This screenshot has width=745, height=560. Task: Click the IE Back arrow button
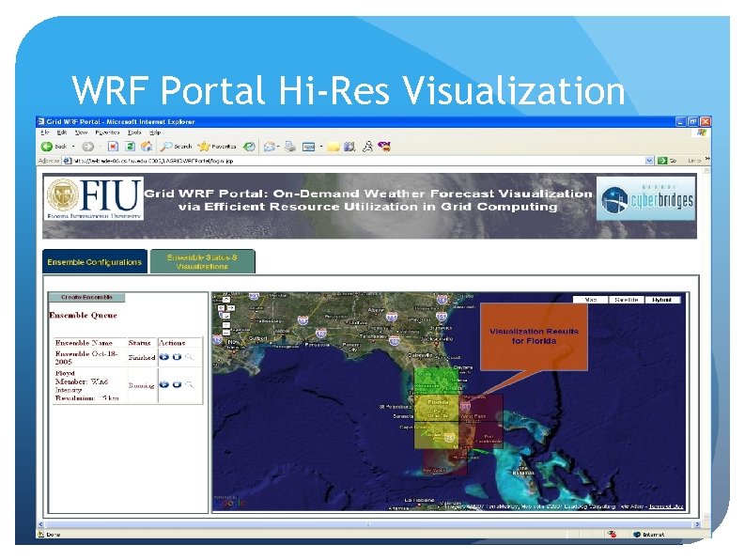pyautogui.click(x=47, y=147)
